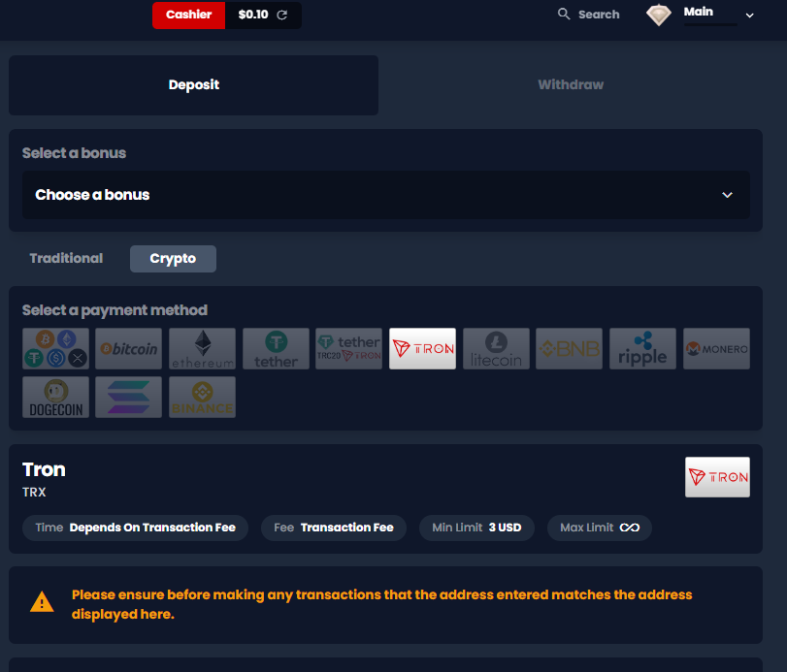
Task: Select Monero payment icon
Action: [x=717, y=348]
